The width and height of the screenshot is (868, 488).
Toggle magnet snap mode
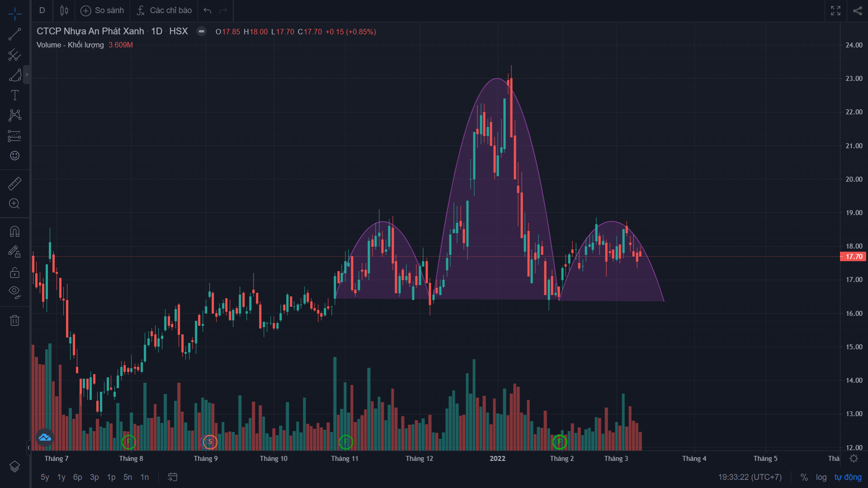(x=14, y=232)
